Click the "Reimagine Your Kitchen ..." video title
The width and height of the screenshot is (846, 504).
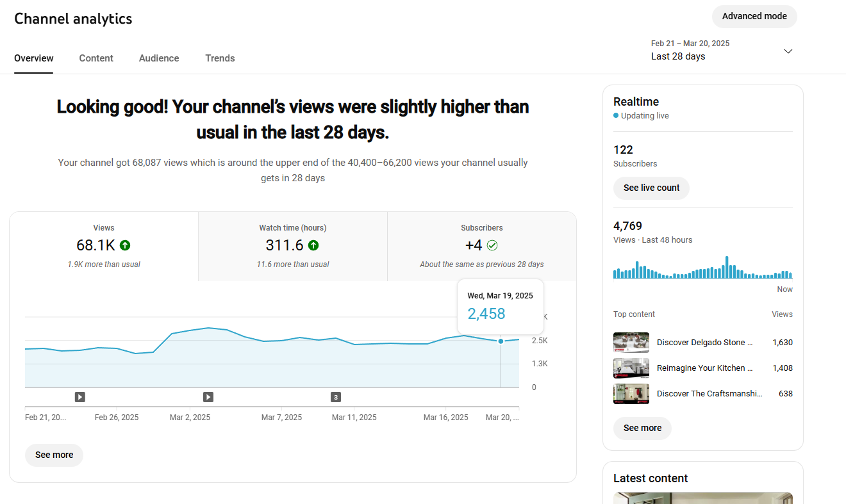705,368
